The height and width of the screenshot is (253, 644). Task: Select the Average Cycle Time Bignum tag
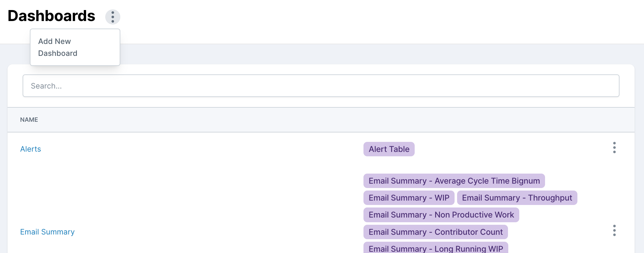coord(454,181)
